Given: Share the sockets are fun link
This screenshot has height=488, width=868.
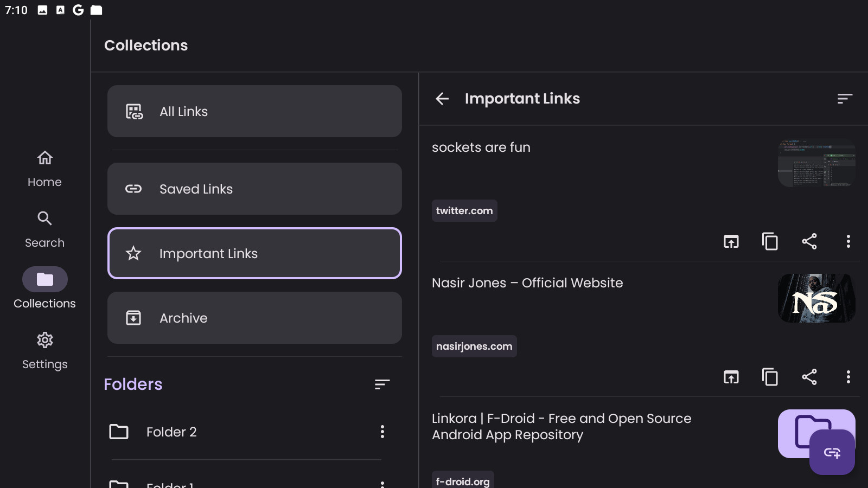Looking at the screenshot, I should 809,241.
